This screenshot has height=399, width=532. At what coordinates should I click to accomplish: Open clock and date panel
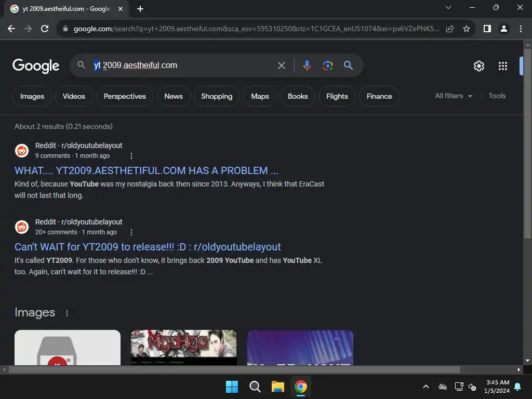[497, 387]
